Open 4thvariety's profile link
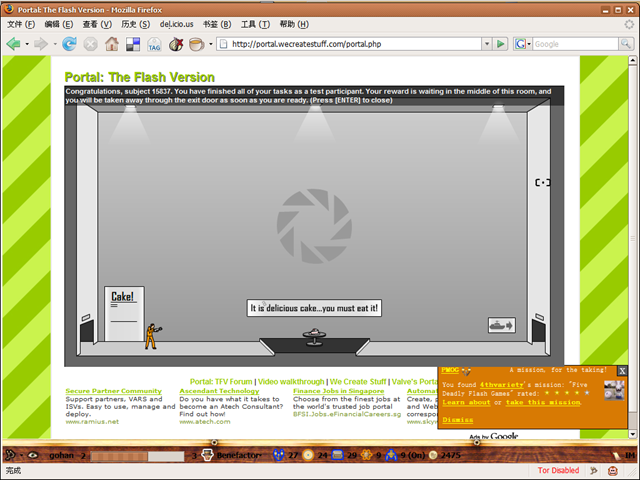The height and width of the screenshot is (480, 640). [501, 384]
